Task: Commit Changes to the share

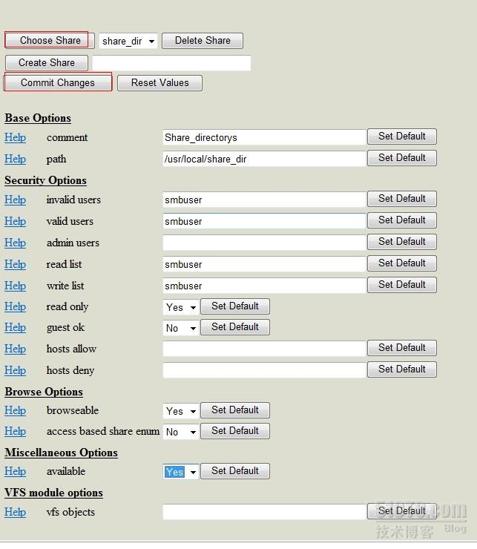Action: 58,83
